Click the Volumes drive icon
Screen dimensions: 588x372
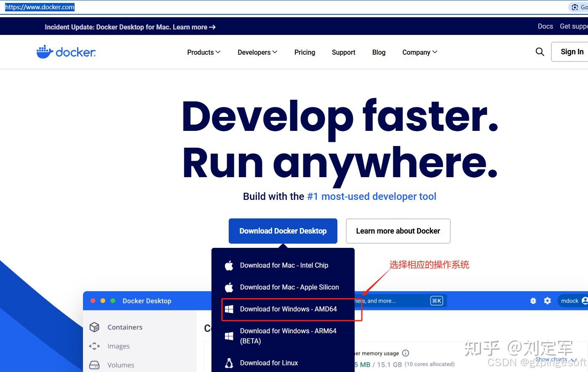(x=95, y=365)
